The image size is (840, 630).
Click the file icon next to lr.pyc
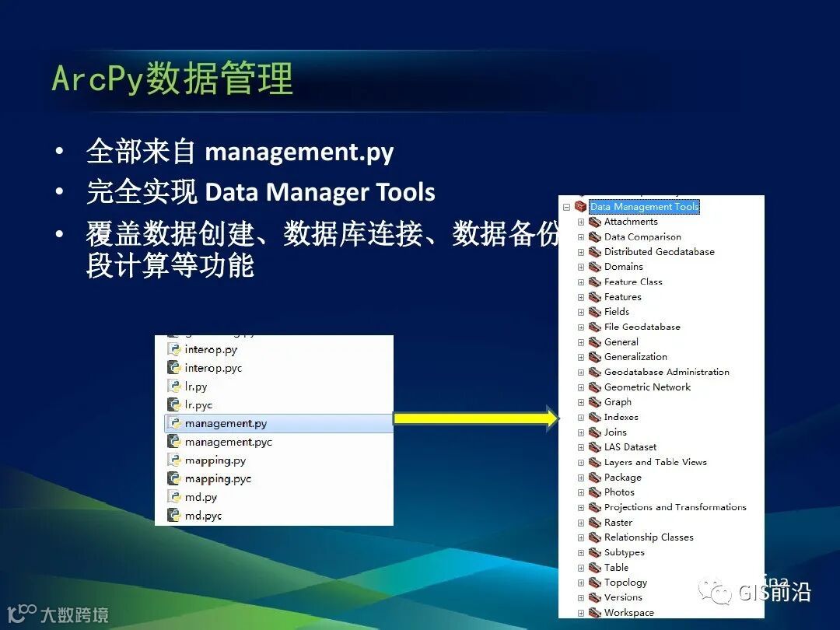click(173, 404)
